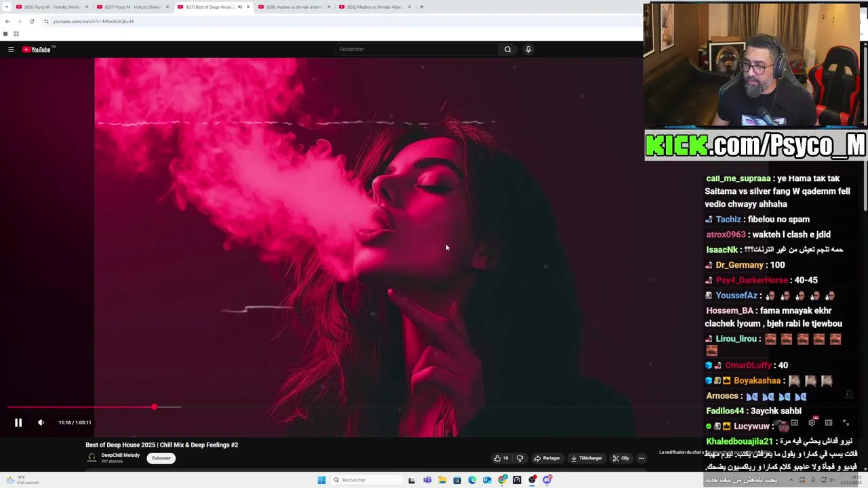Go forward with the browser forward arrow
The width and height of the screenshot is (868, 488).
(x=19, y=21)
